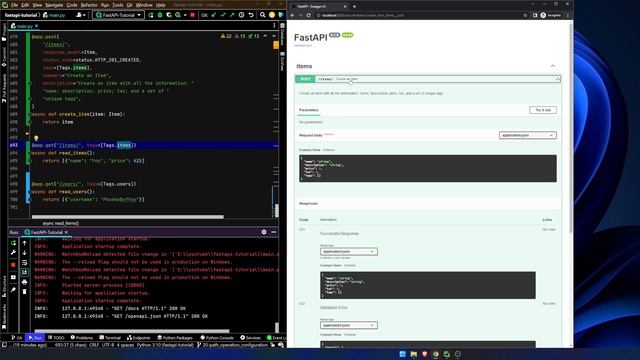The height and width of the screenshot is (360, 640).
Task: Collapse the Items section in Swagger UI
Action: [x=553, y=66]
